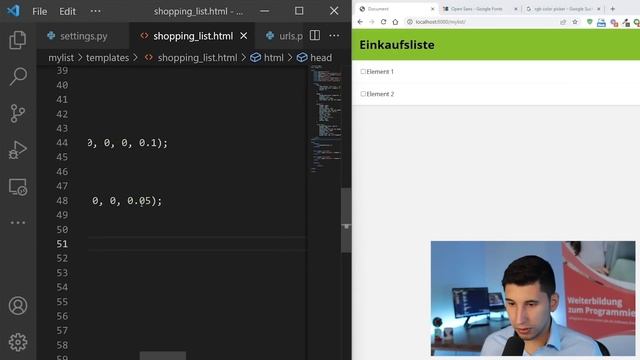Open the Manage gear menu

point(18,342)
